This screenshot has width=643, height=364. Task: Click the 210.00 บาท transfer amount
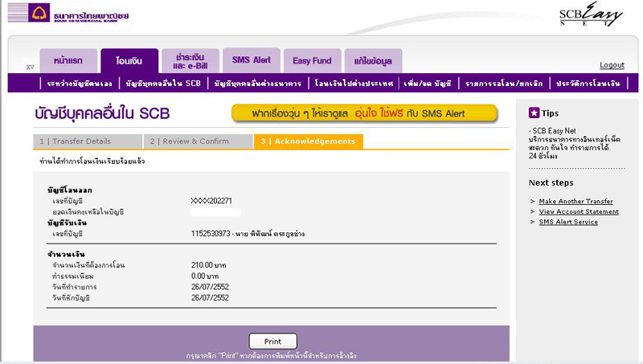pos(208,265)
